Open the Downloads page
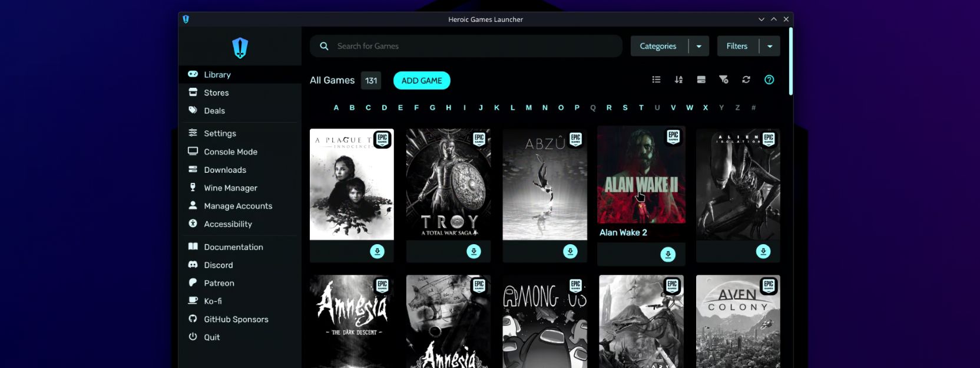The height and width of the screenshot is (368, 980). [240, 170]
